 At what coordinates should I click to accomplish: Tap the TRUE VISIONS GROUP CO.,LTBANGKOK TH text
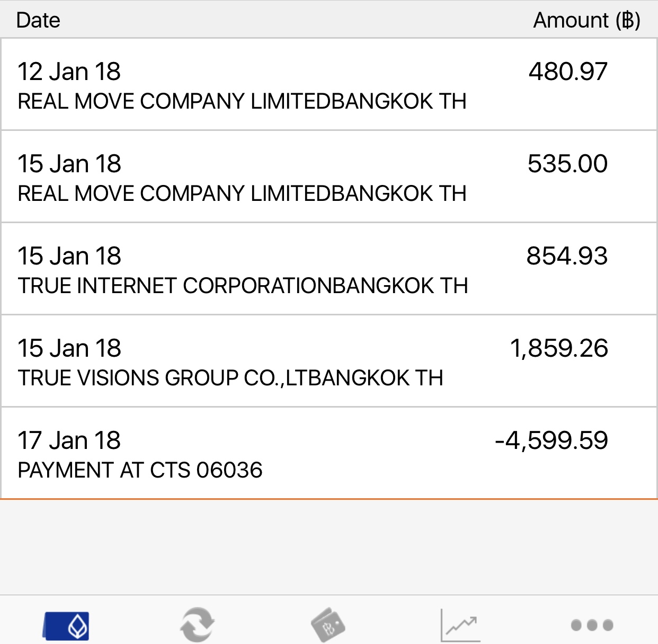coord(230,378)
